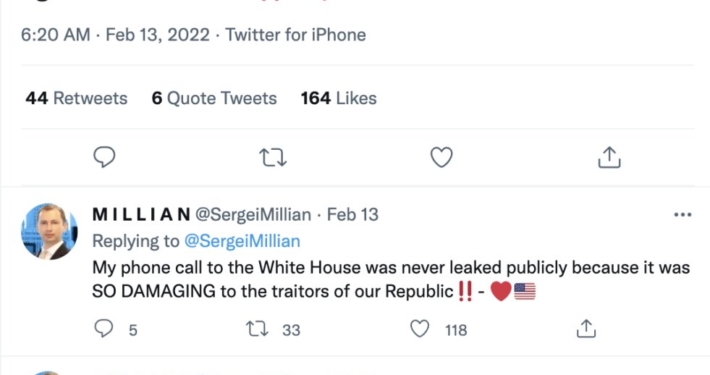The image size is (710, 375).
Task: Share the White House phone call reply
Action: point(586,329)
